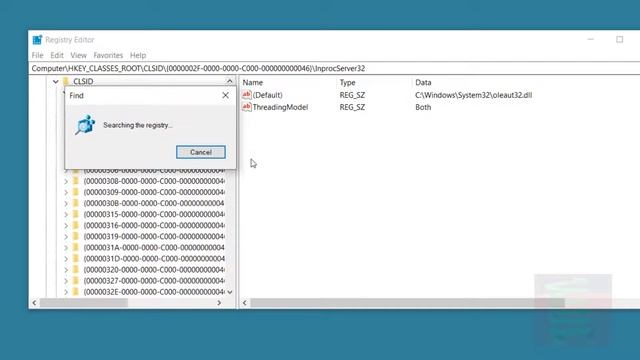This screenshot has height=360, width=640.
Task: Select the {00000320-0000-0000-C000 key name
Action: (x=154, y=269)
